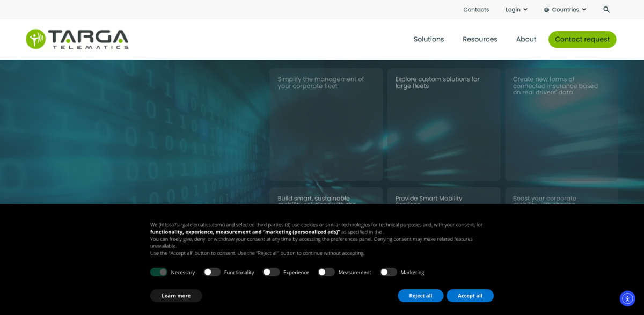Viewport: 644px width, 315px height.
Task: Enable the Measurement cookies switch
Action: pos(326,272)
